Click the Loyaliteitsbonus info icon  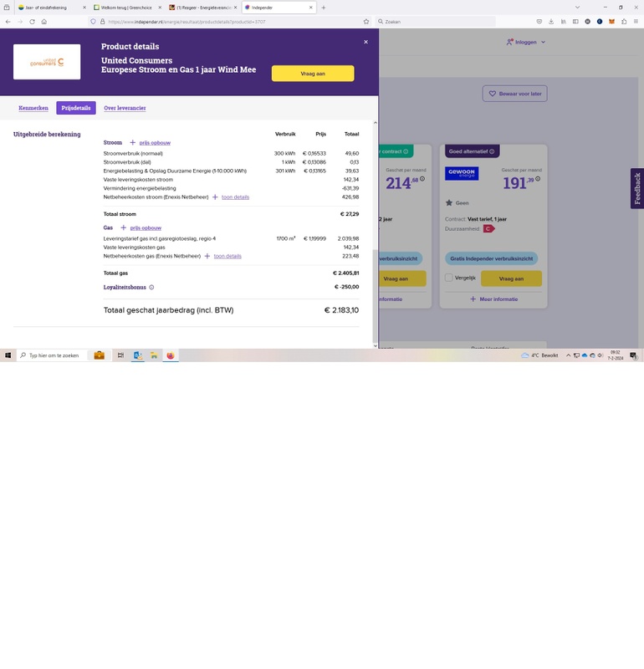point(151,287)
